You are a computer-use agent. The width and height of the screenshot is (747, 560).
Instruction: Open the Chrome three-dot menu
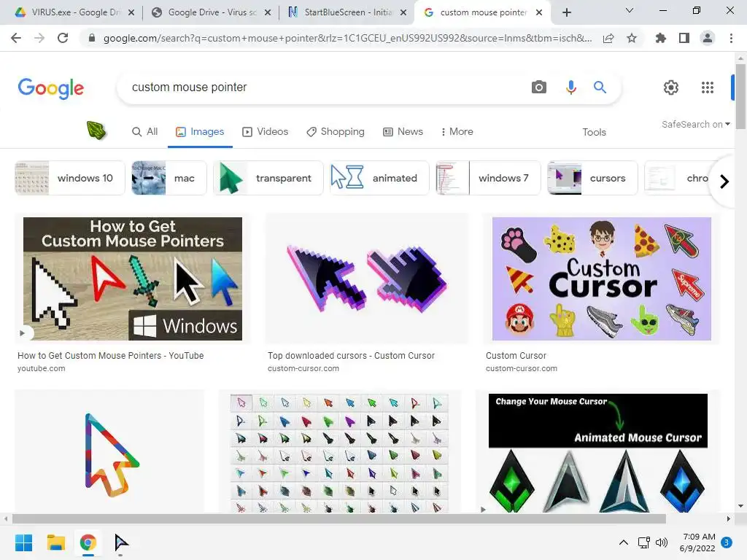[731, 38]
